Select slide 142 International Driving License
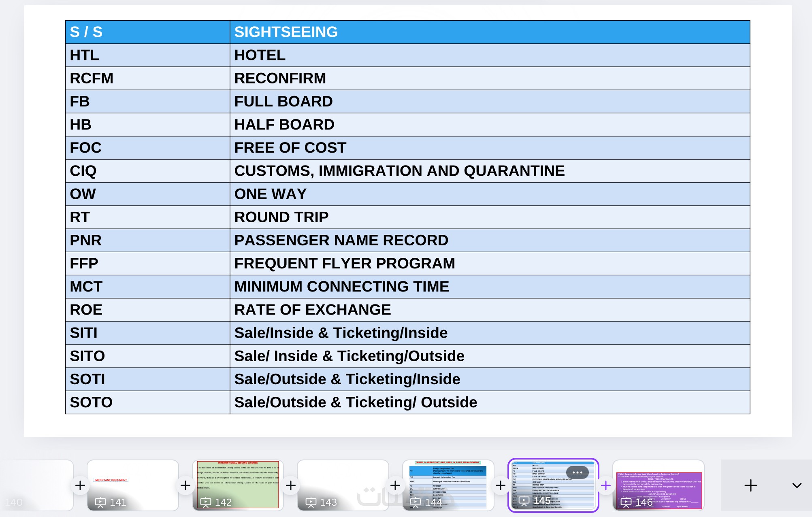Image resolution: width=812 pixels, height=517 pixels. (x=238, y=482)
